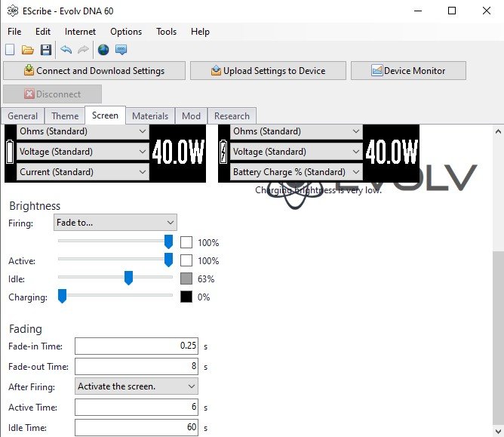
Task: Click the battery icon on left screen preview
Action: point(10,151)
